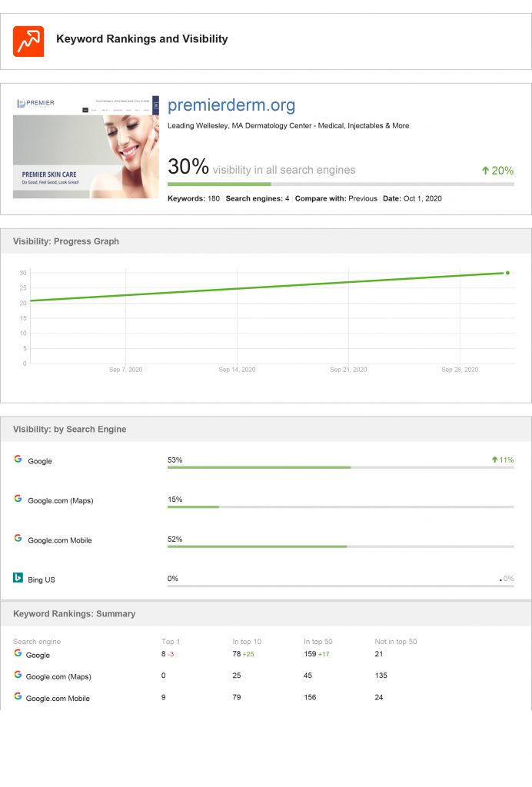Click the 'Date: Oct 1, 2020' text
Screen dimensions: 532x787
(x=412, y=198)
